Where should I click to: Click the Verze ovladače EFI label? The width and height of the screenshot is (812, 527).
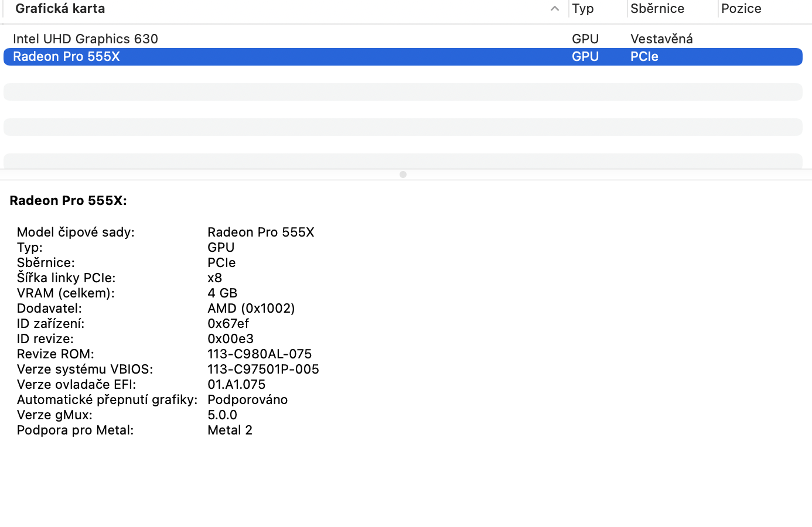pyautogui.click(x=76, y=385)
